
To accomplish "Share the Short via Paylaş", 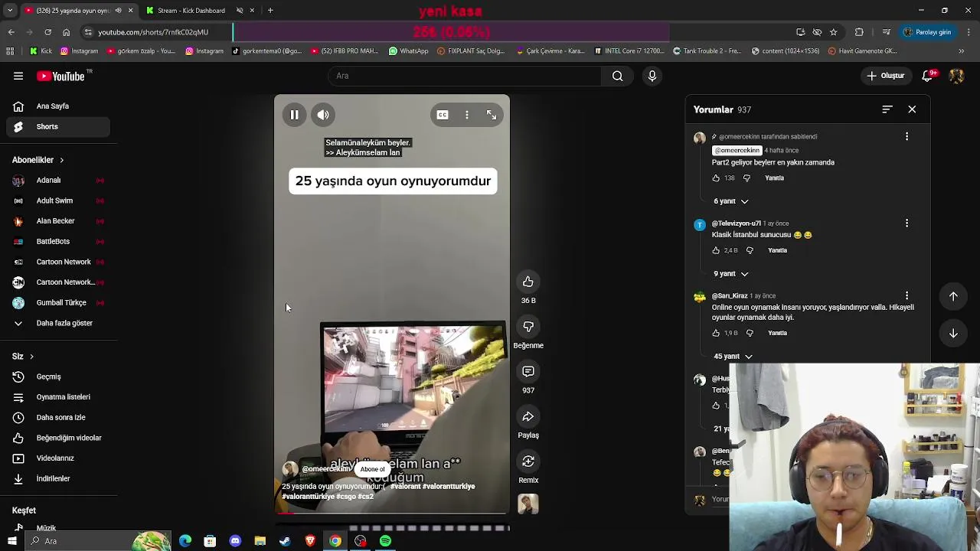I will coord(528,417).
